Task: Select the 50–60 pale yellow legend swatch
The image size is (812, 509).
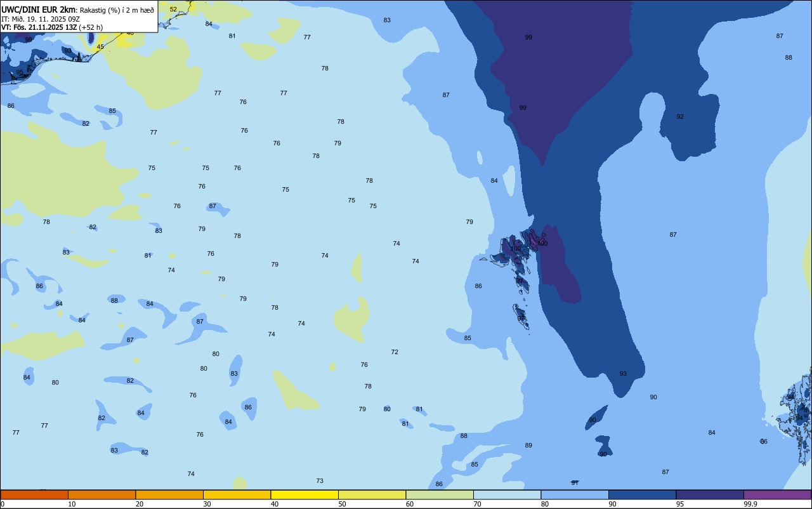Action: (x=372, y=494)
